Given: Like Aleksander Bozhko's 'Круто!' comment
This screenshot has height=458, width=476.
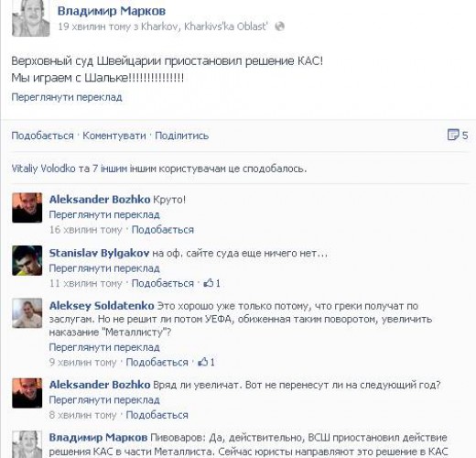Looking at the screenshot, I should pyautogui.click(x=163, y=230).
